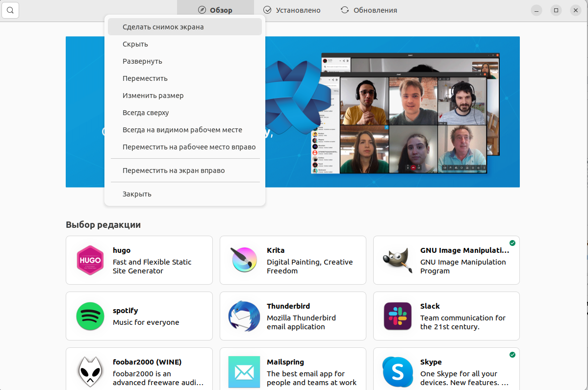
Task: Open the Thunderbird bird icon
Action: tap(244, 316)
